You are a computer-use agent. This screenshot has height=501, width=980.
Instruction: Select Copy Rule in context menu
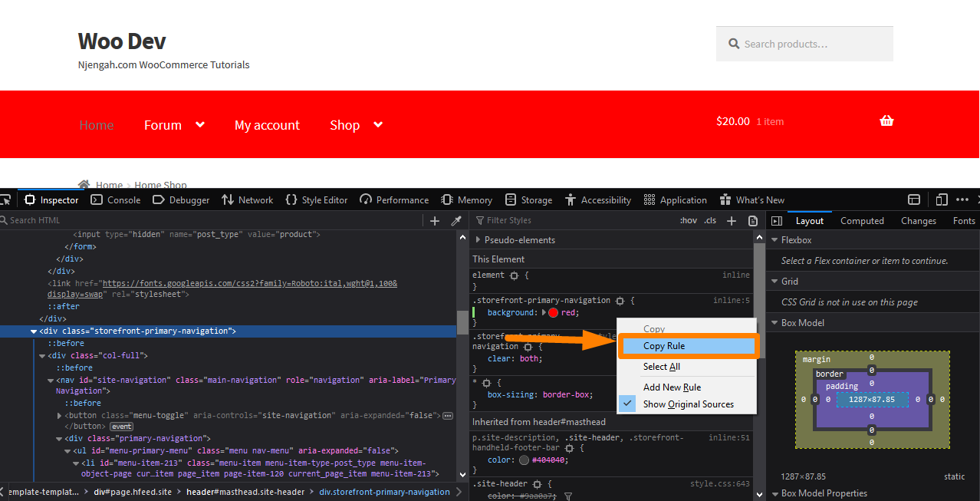[687, 346]
